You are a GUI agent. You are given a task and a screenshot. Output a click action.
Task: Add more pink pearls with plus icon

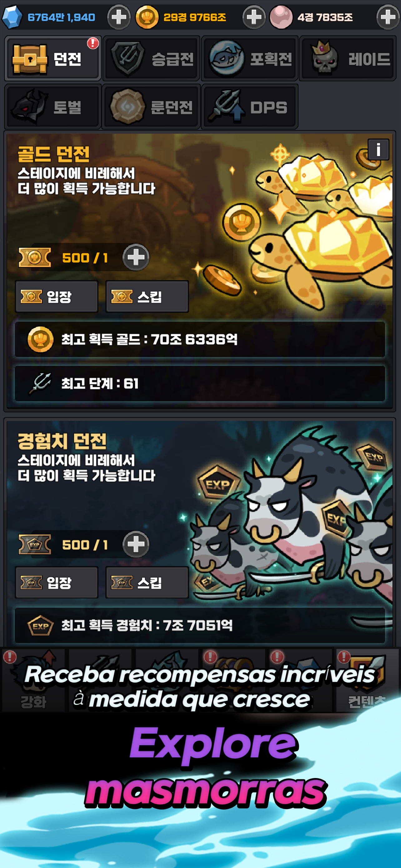(388, 17)
